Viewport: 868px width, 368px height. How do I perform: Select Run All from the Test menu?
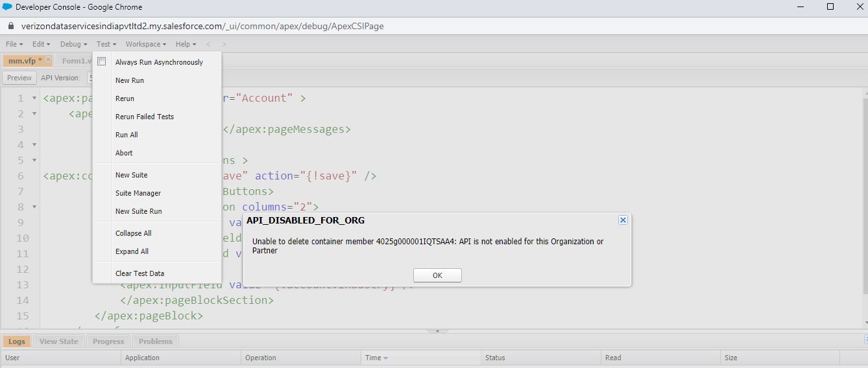127,135
